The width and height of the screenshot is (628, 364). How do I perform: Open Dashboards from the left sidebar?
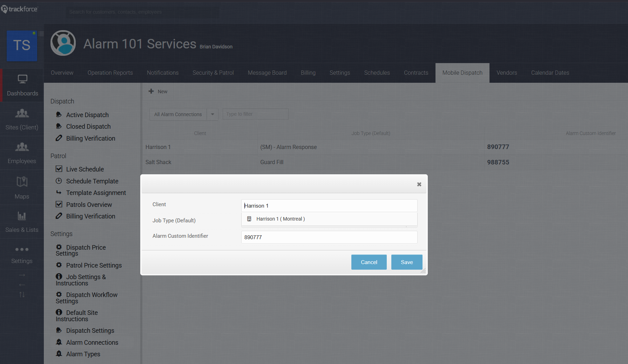(22, 85)
